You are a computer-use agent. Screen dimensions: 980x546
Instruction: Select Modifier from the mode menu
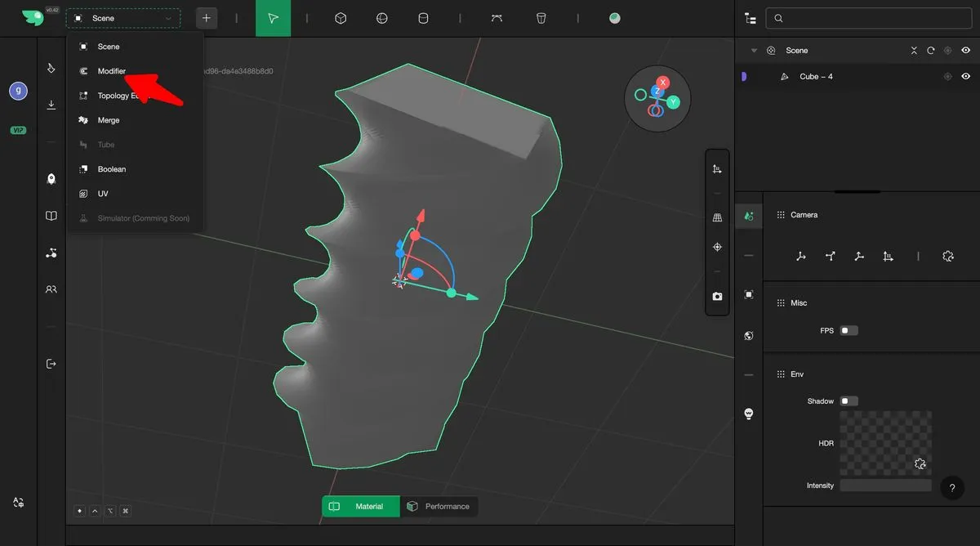[x=112, y=71]
